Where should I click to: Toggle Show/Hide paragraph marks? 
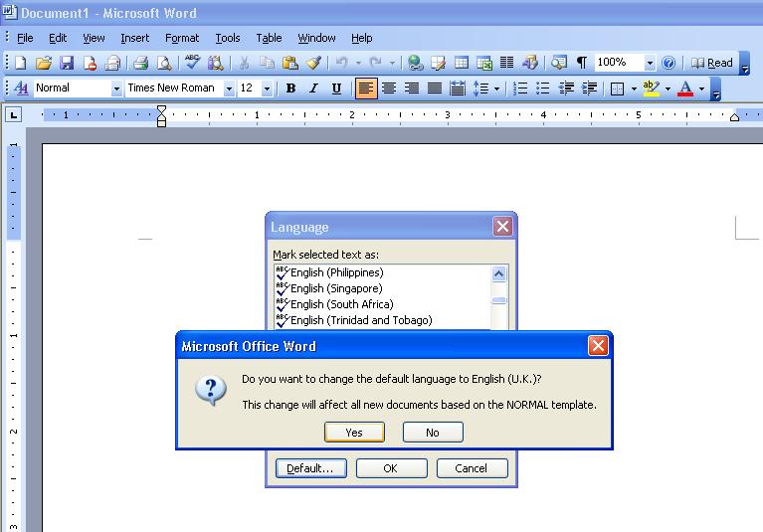pos(581,63)
